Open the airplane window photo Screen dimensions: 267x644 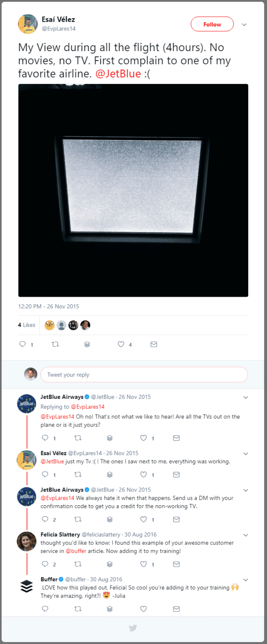pos(133,190)
